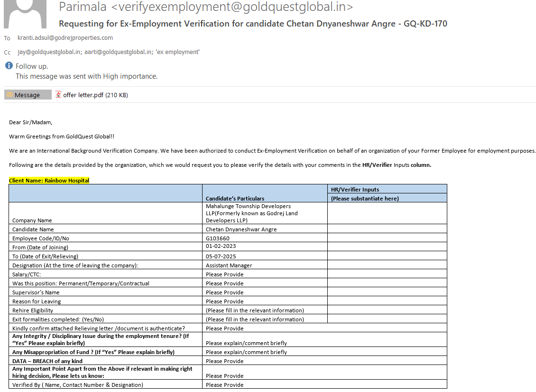Click the sender's profile avatar picture
This screenshot has height=392, width=536.
25,13
